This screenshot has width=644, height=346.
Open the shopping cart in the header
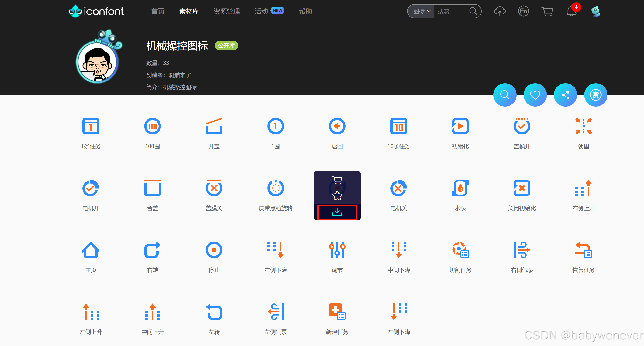click(x=547, y=11)
